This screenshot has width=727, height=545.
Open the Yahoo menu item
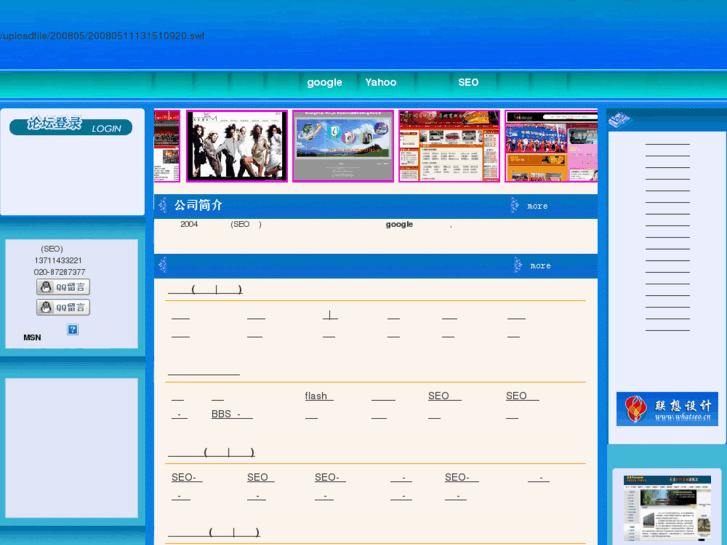[x=381, y=83]
